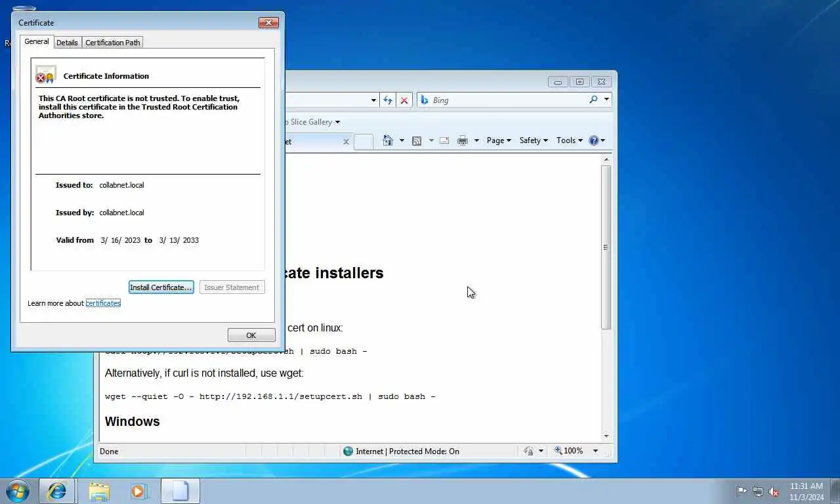Viewport: 840px width, 504px height.
Task: Click network tray icon
Action: [x=758, y=492]
